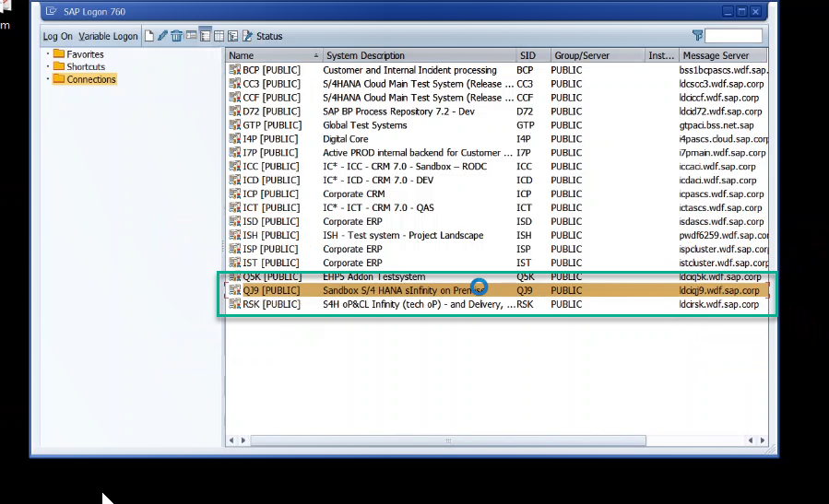Click the ISP [PUBLIC] connection icon

click(x=235, y=248)
